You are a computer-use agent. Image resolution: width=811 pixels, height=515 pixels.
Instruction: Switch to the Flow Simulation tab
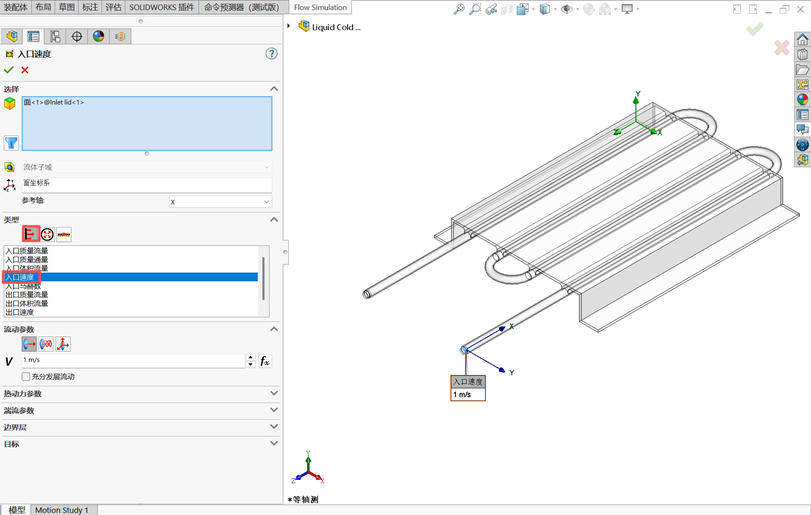tap(320, 7)
